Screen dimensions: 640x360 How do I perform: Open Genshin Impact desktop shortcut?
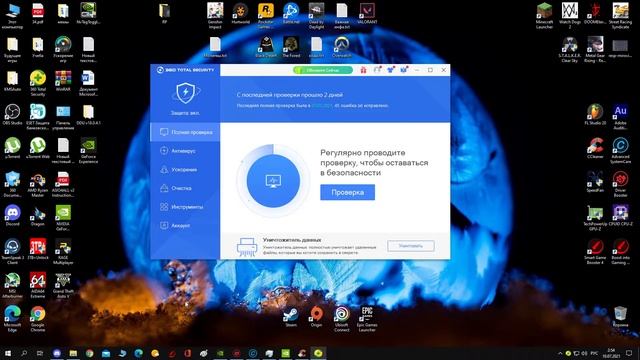pyautogui.click(x=215, y=16)
